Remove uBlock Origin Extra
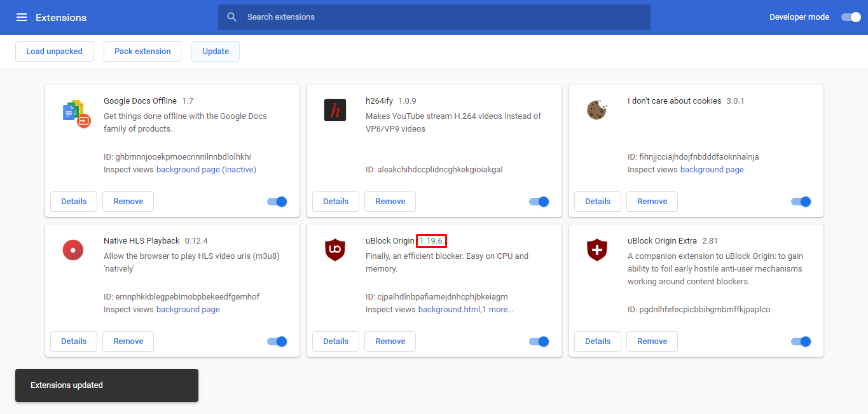Screen dimensions: 868x414 652,342
